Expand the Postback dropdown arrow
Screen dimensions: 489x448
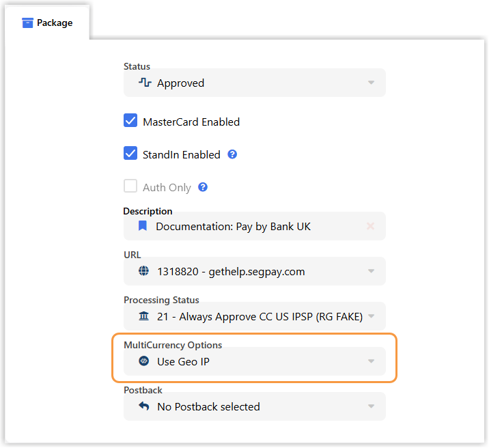coord(371,406)
